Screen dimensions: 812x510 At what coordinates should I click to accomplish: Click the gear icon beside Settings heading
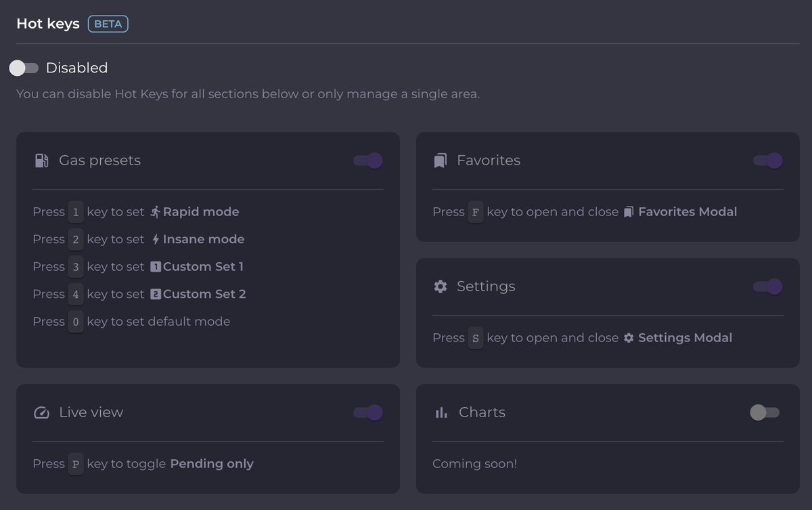[x=441, y=286]
